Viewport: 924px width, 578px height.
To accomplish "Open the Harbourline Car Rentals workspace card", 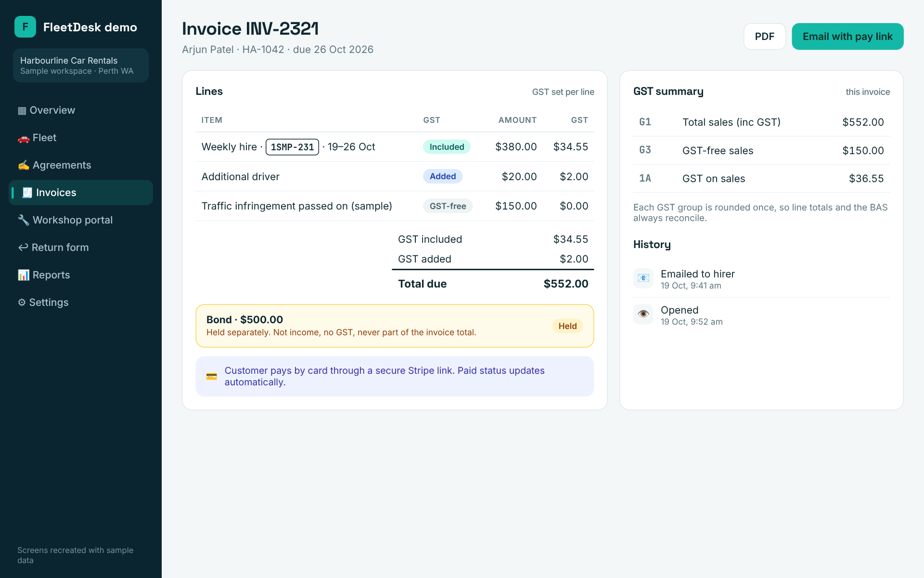I will [x=81, y=66].
